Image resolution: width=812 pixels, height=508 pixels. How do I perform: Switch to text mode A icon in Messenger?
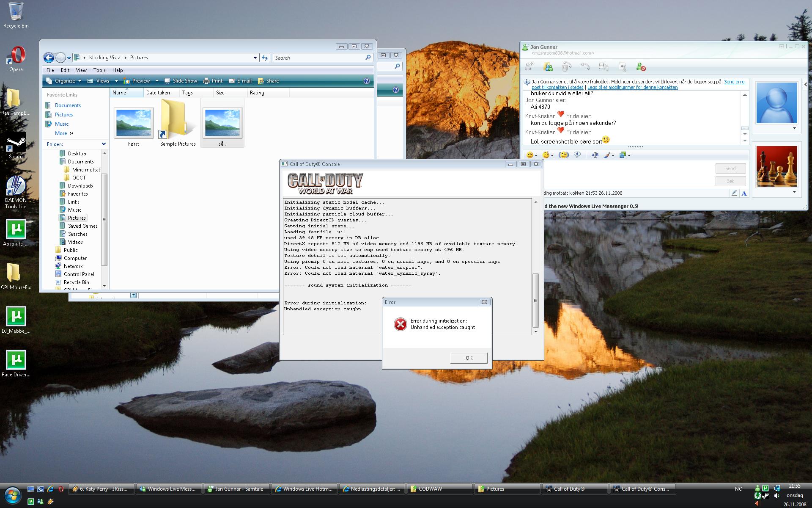click(x=744, y=193)
